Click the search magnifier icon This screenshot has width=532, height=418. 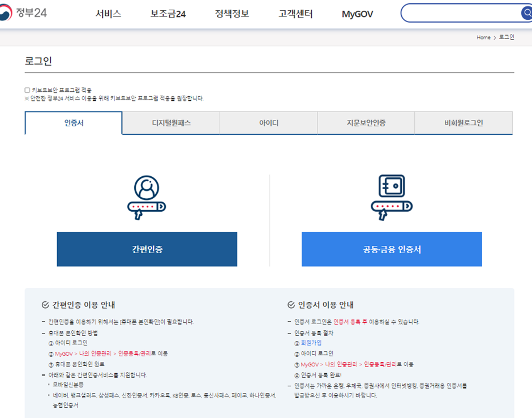tap(526, 12)
